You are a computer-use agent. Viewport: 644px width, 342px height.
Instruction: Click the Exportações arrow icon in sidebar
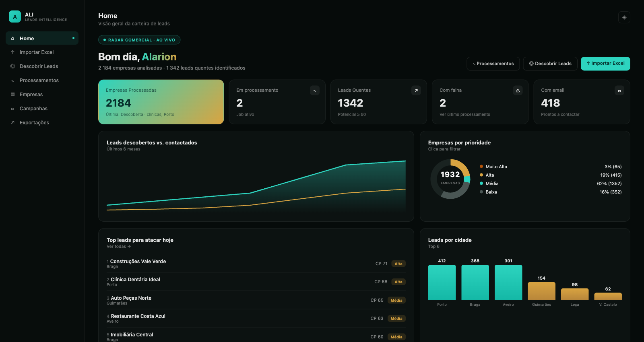pos(13,123)
